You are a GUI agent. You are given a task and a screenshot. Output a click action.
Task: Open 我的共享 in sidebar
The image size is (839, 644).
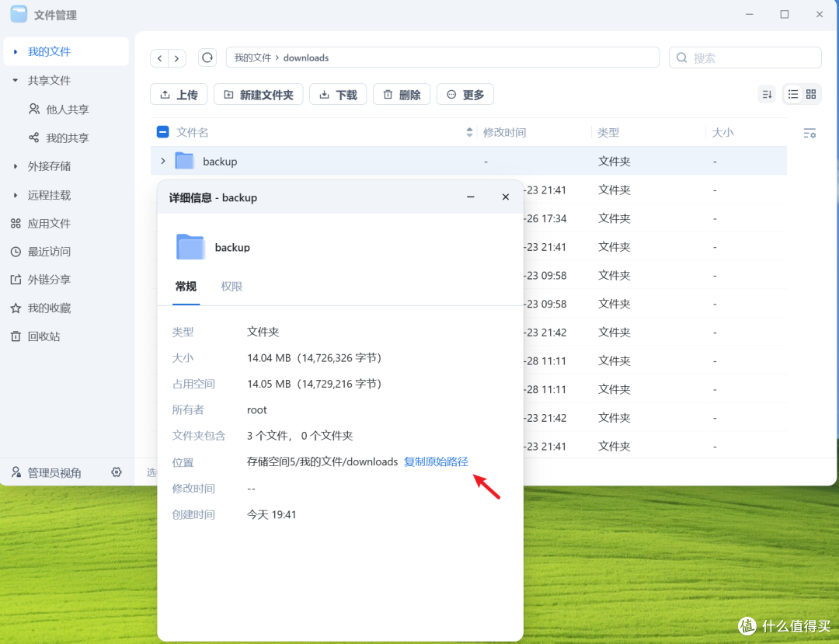point(59,138)
